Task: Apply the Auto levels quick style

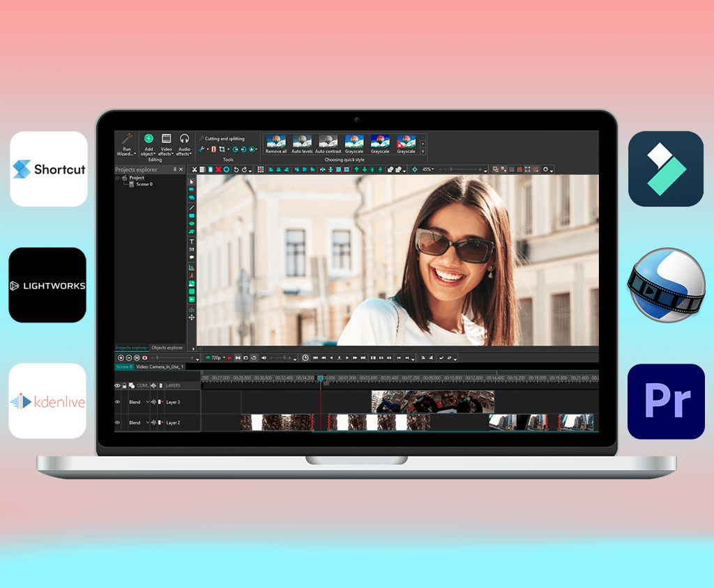Action: pyautogui.click(x=302, y=144)
